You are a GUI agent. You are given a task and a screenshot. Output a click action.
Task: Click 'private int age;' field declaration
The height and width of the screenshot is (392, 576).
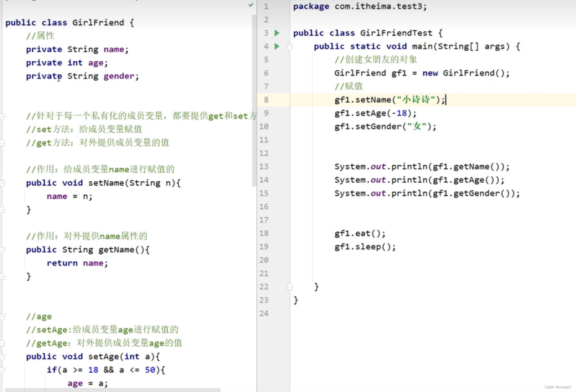(x=67, y=63)
